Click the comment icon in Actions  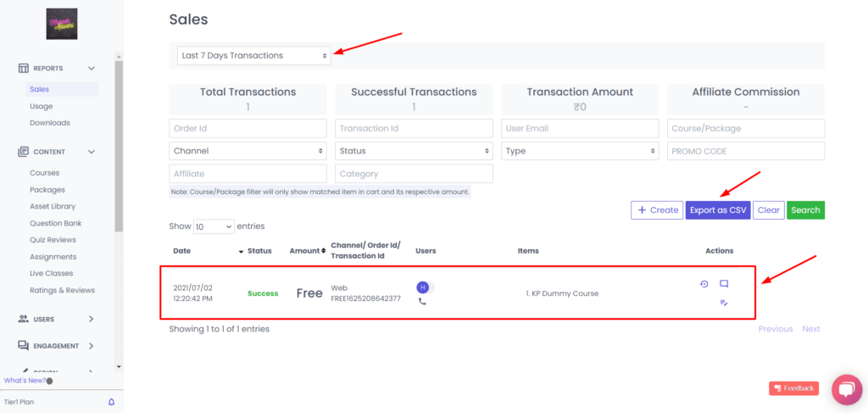click(724, 284)
